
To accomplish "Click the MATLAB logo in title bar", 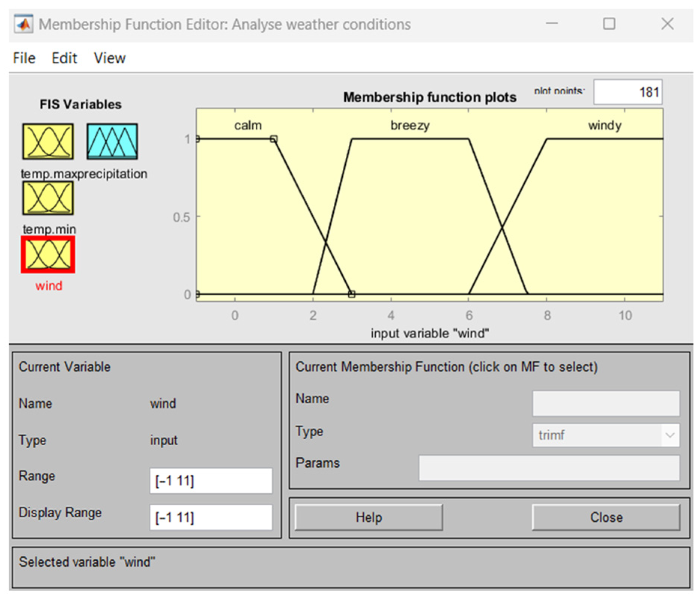I will [x=23, y=24].
